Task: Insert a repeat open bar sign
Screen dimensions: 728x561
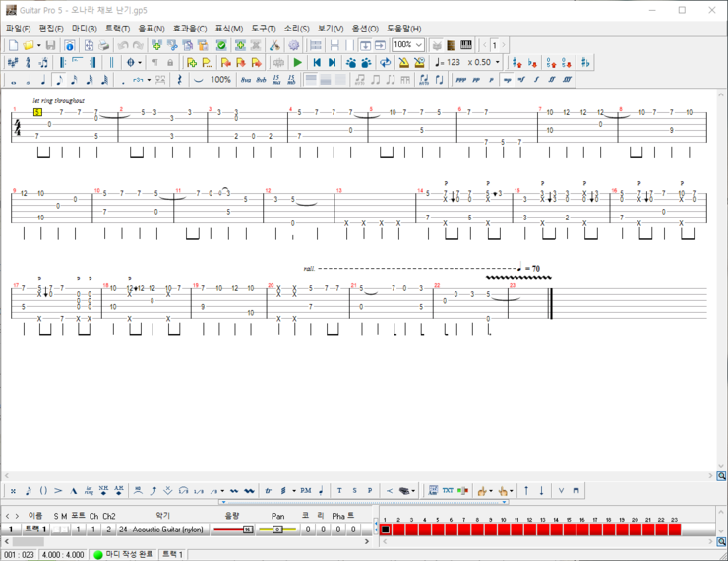Action: [x=62, y=62]
